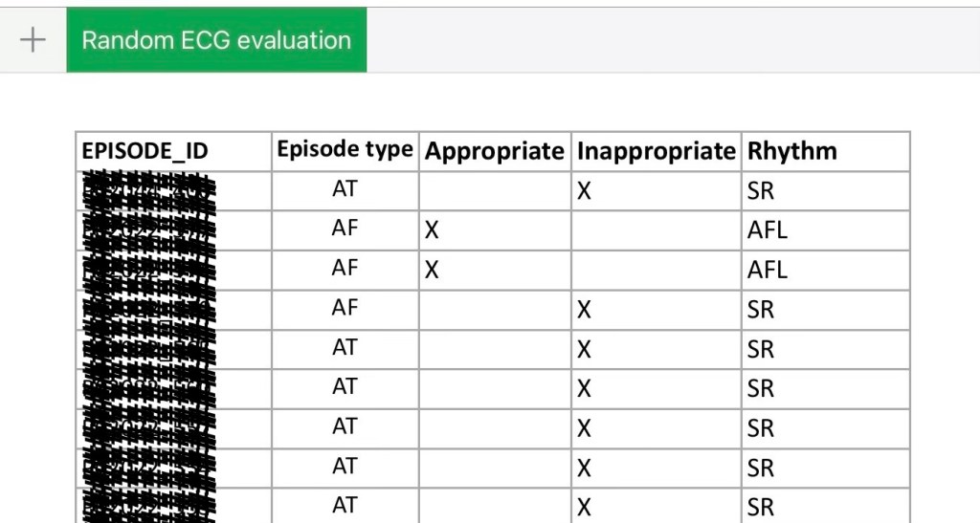
Task: Select the Episode type header cell
Action: click(x=345, y=150)
